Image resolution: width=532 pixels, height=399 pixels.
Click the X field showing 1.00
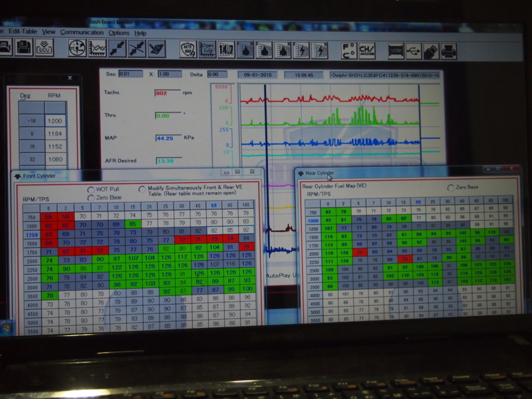[170, 74]
